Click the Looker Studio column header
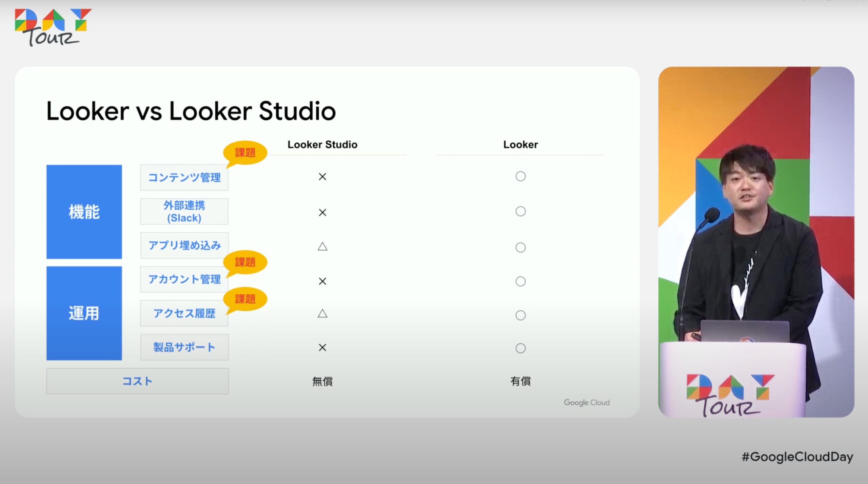 pos(322,144)
